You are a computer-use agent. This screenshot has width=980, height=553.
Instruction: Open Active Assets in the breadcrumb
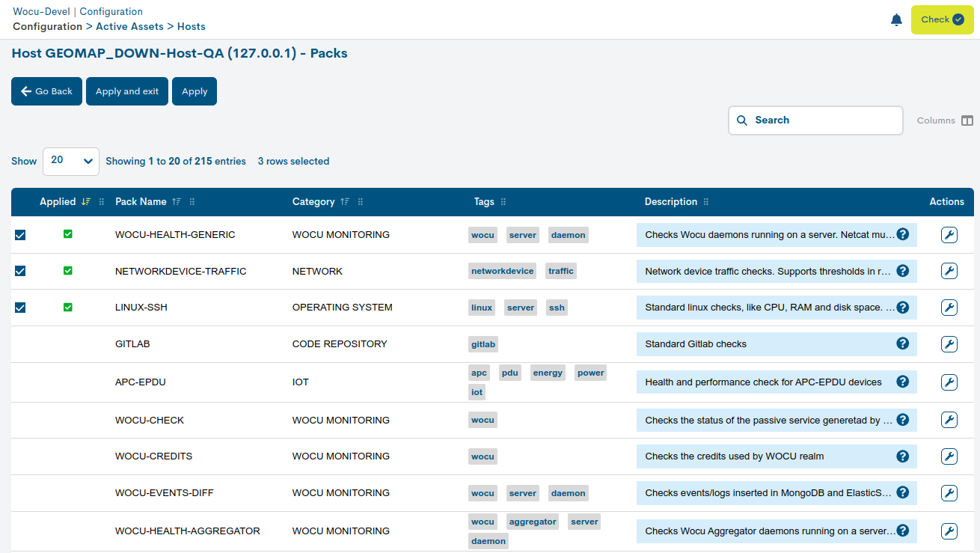130,26
